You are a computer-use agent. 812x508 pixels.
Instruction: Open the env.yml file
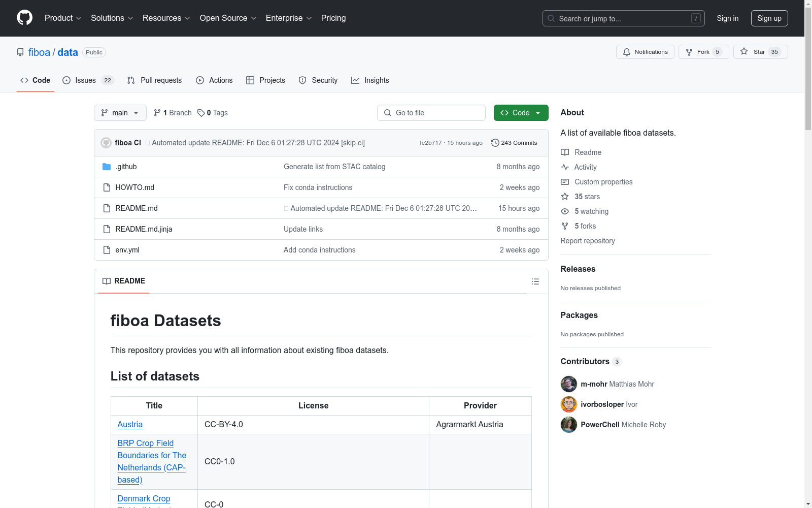click(127, 250)
